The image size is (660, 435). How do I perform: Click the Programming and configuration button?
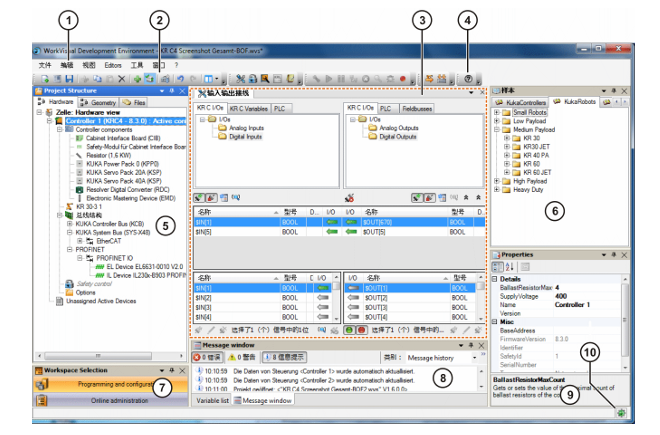coord(110,383)
